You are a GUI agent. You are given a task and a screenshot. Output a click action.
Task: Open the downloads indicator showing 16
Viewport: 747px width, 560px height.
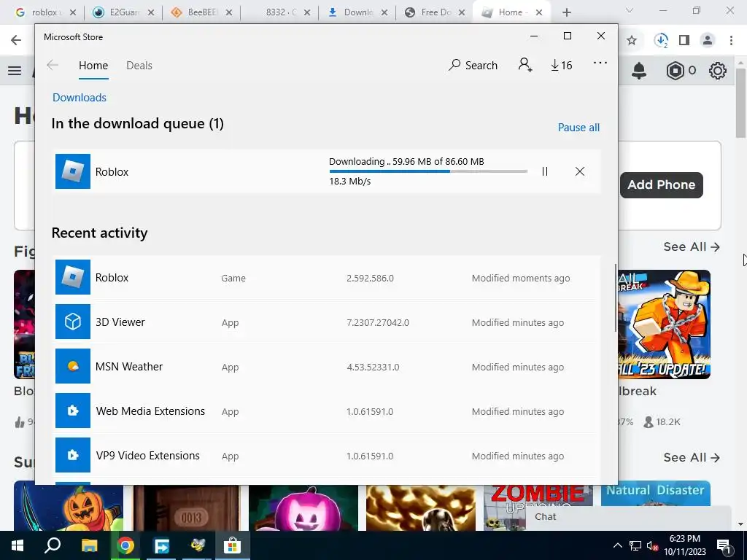point(562,65)
